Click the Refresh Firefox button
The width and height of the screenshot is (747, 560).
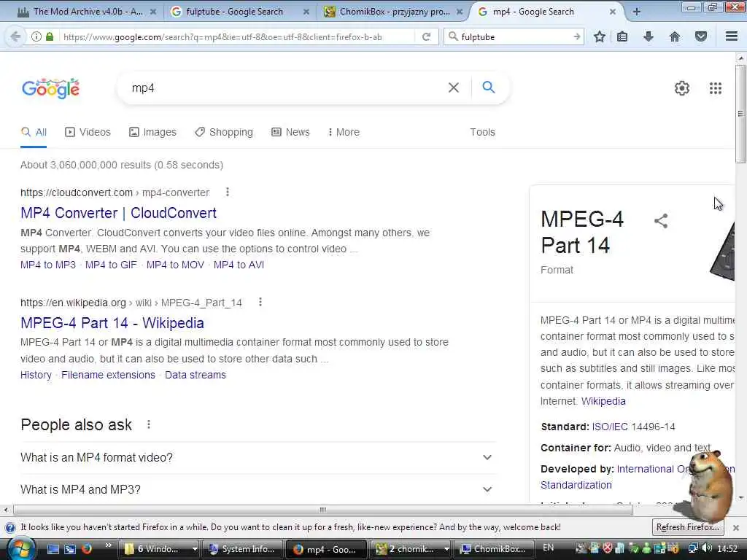[x=687, y=527]
